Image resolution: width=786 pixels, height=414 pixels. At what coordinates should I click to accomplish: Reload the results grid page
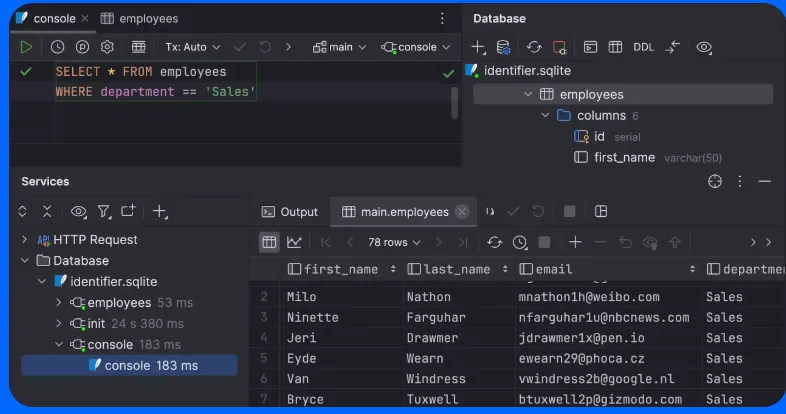click(494, 242)
